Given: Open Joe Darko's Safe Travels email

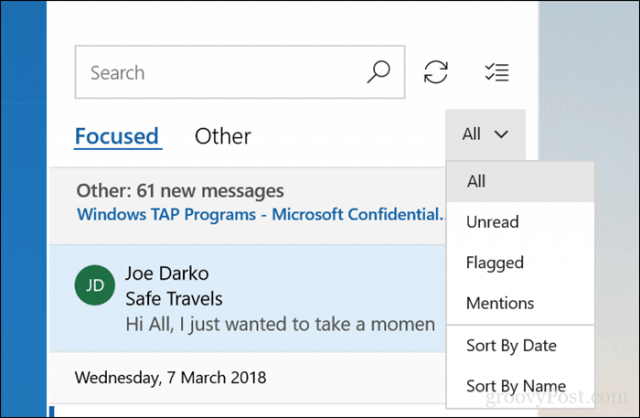Looking at the screenshot, I should click(x=247, y=298).
